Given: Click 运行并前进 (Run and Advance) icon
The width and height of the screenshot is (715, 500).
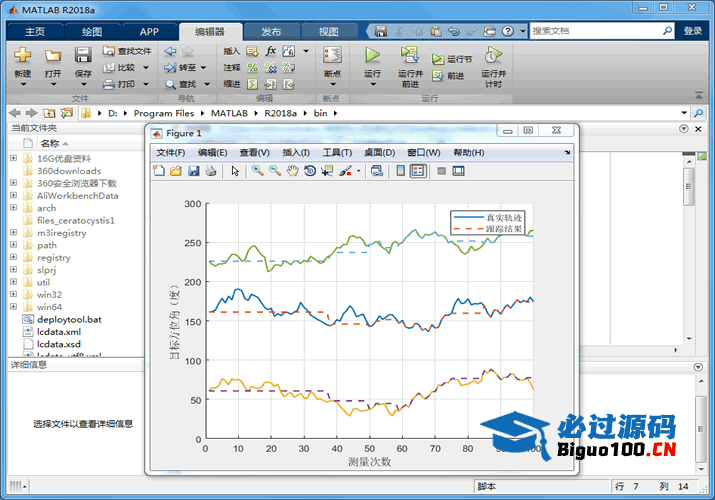Looking at the screenshot, I should [x=410, y=55].
